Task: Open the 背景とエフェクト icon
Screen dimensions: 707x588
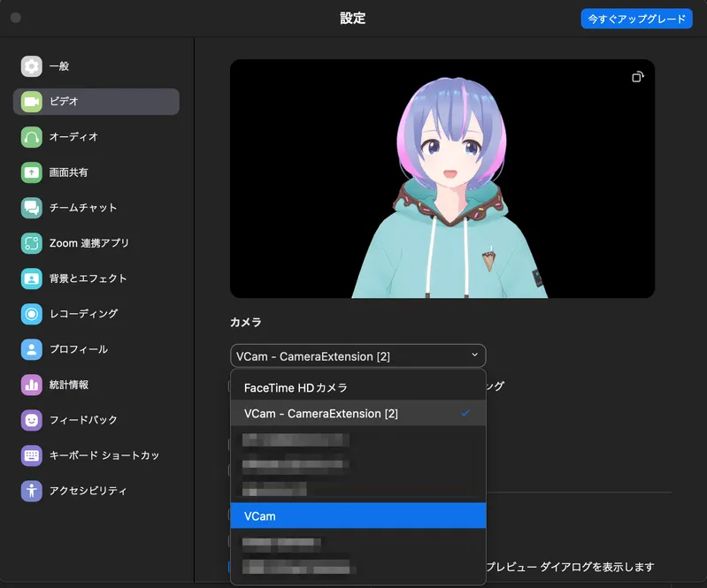Action: click(x=32, y=279)
